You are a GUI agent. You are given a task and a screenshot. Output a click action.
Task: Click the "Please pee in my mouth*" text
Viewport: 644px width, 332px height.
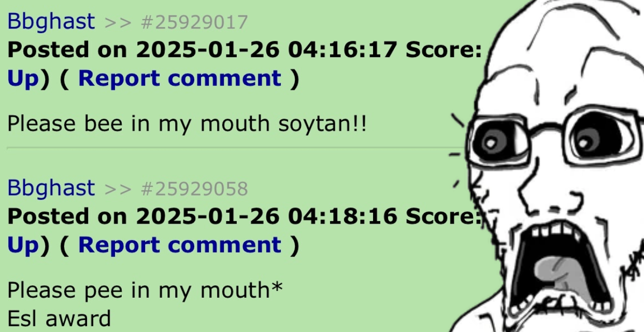coord(145,290)
